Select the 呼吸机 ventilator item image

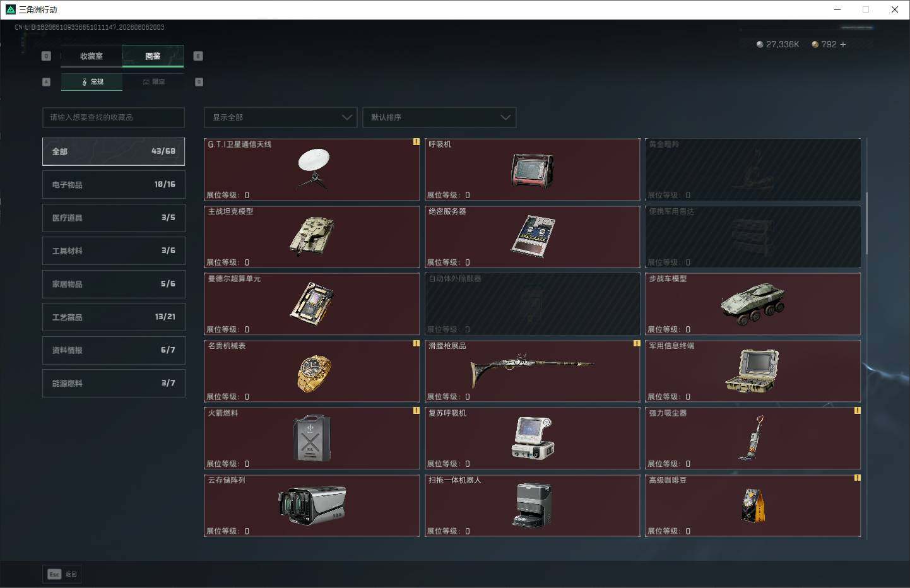pyautogui.click(x=532, y=170)
